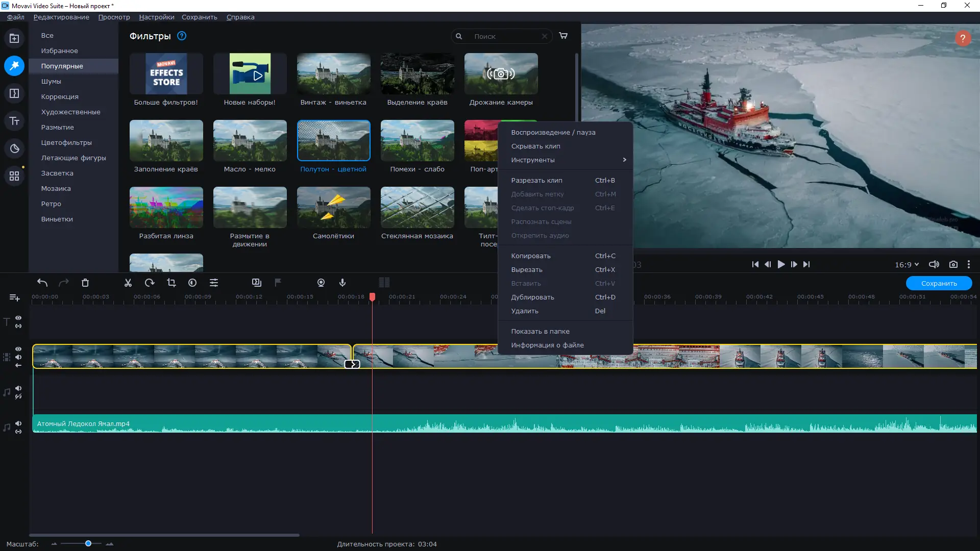Undo the last action
The width and height of the screenshot is (980, 551).
42,283
